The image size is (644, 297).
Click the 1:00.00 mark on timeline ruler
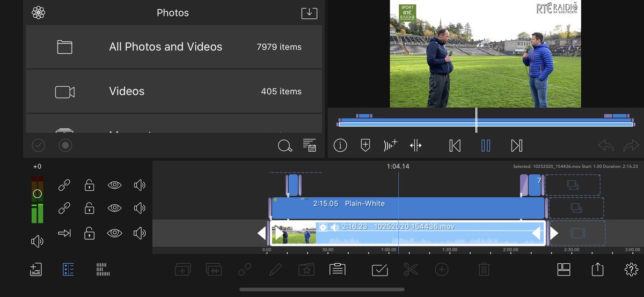(389, 250)
